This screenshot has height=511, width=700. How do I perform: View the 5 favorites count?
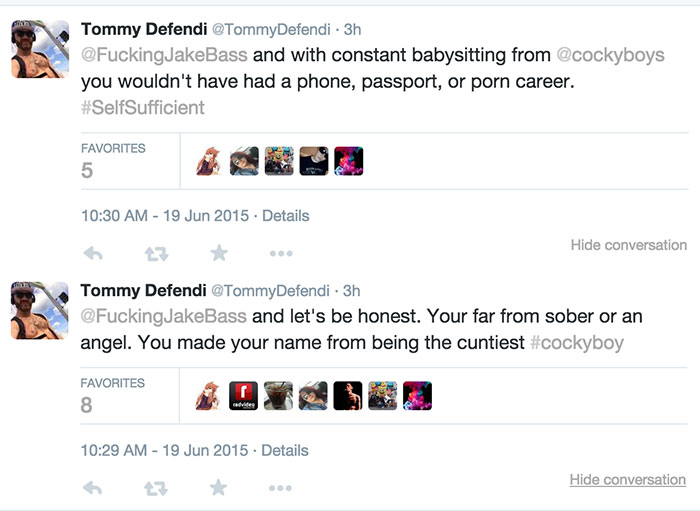click(87, 171)
